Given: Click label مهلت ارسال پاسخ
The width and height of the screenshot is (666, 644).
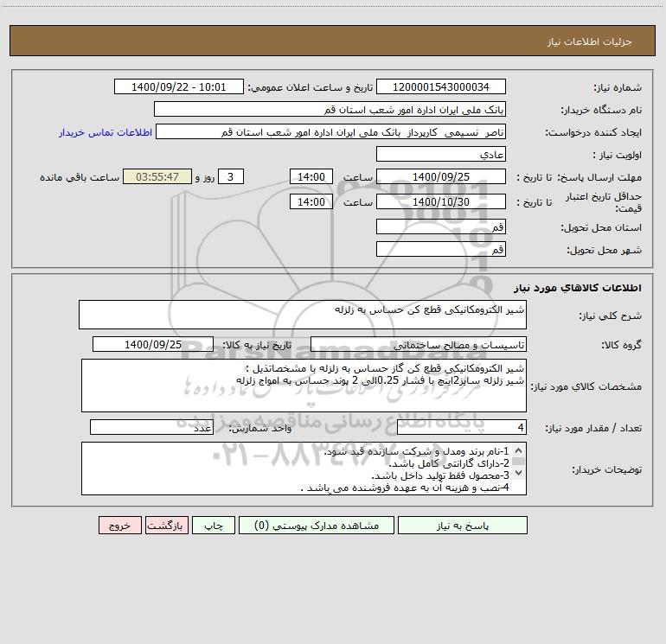Looking at the screenshot, I should 599,177.
